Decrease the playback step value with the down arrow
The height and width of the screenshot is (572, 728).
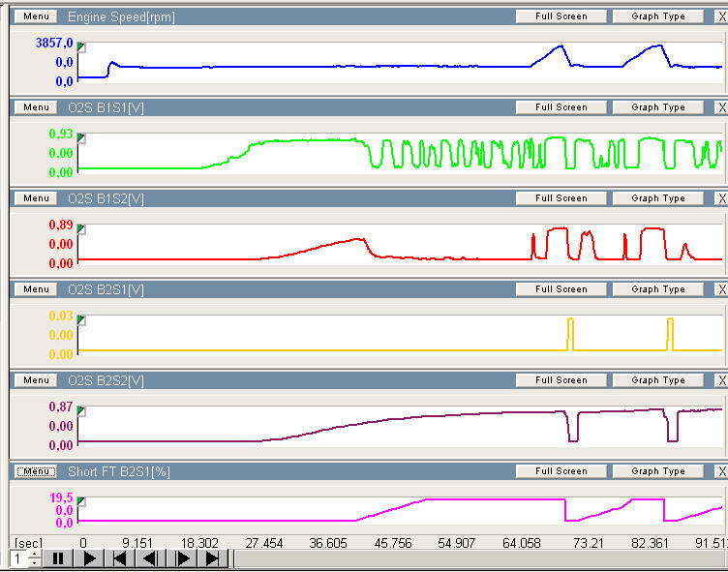[35, 563]
